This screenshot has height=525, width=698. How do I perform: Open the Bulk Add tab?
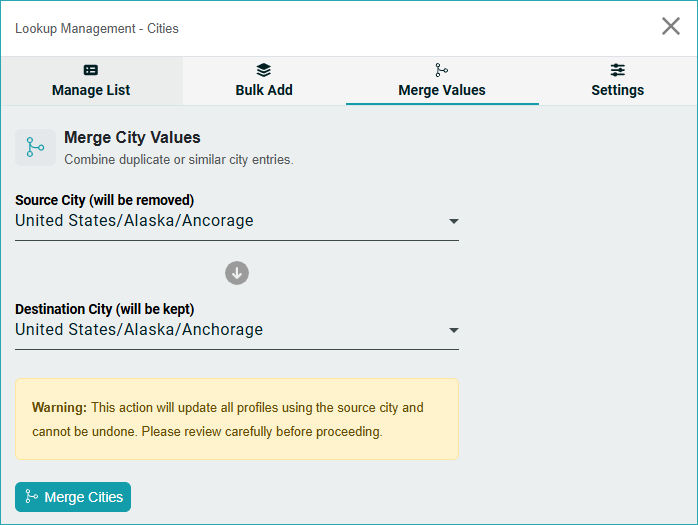pyautogui.click(x=264, y=90)
